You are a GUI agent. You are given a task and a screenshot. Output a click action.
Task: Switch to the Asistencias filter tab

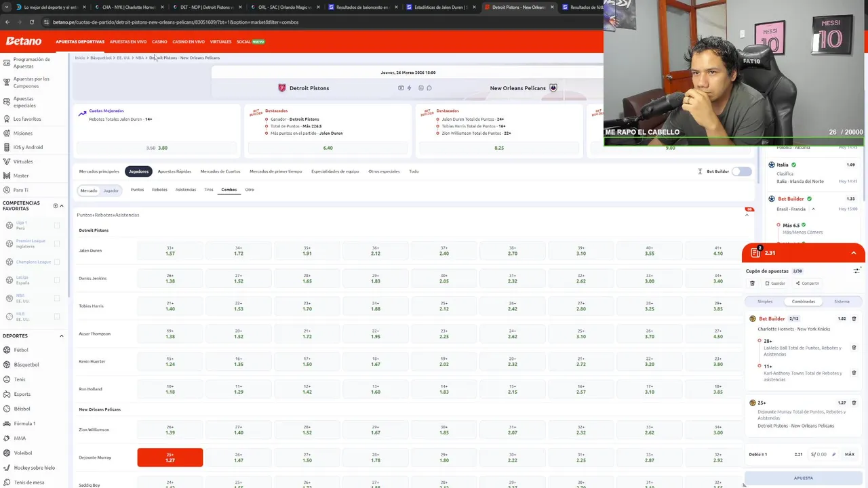(186, 190)
